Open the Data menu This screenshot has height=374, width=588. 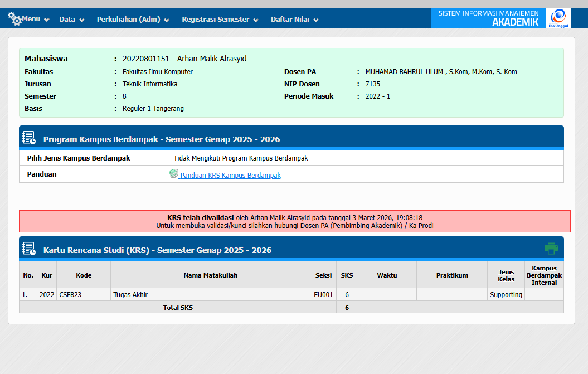click(67, 19)
